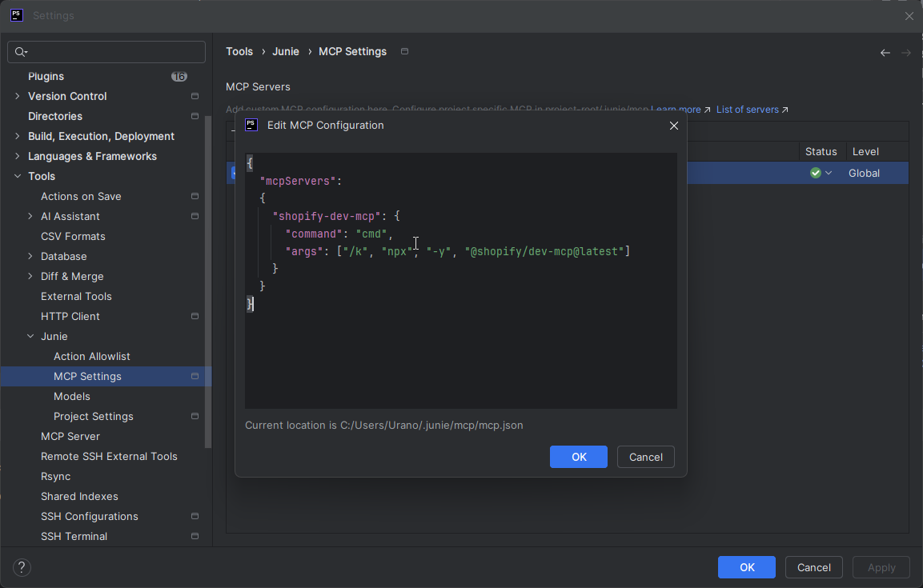Click the project-level icon beside HTTP Client
923x588 pixels.
point(195,316)
